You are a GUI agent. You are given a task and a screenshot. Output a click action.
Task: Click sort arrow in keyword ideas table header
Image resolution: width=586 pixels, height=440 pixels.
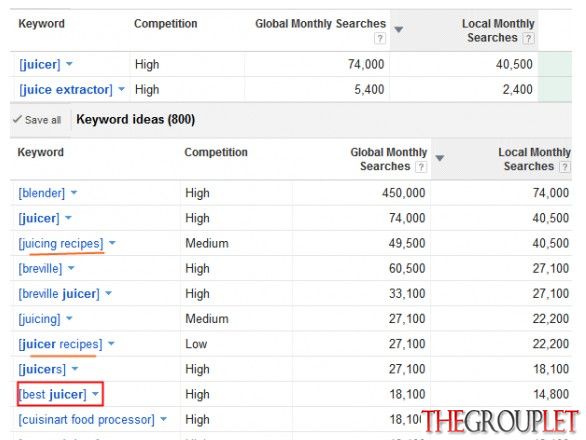pyautogui.click(x=440, y=158)
